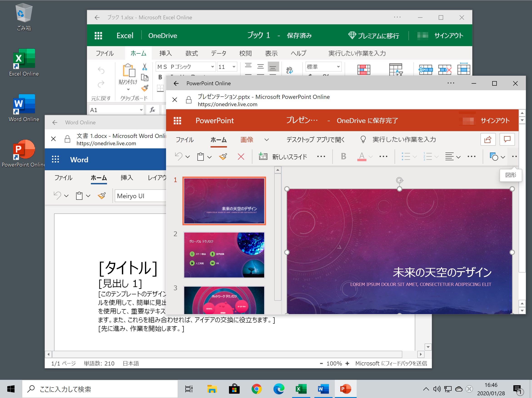Toggle Bold in PowerPoint toolbar
Image resolution: width=532 pixels, height=398 pixels.
pos(343,156)
